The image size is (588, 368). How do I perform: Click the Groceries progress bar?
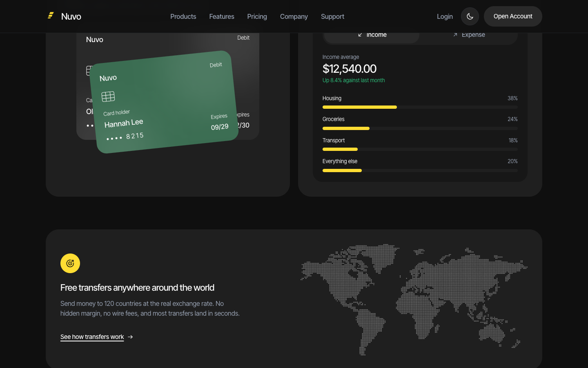[420, 128]
